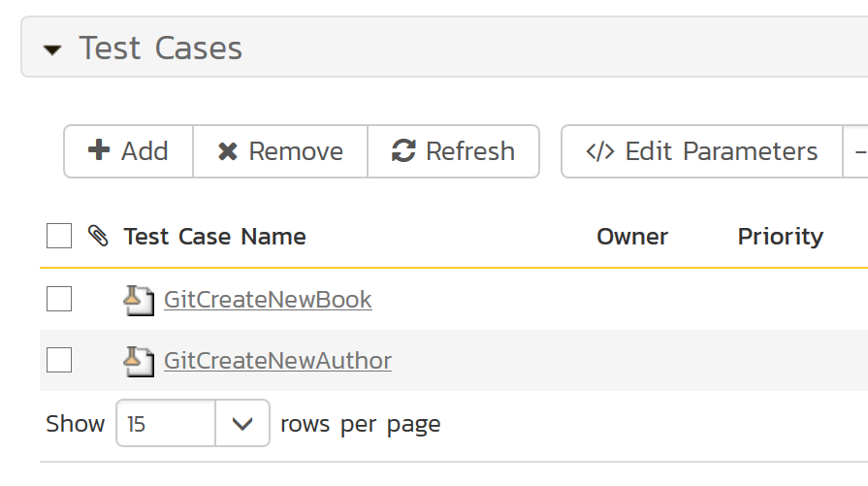Viewport: 868px width, 486px height.
Task: Click the flask icon beside GitCreateNewBook
Action: click(x=139, y=300)
